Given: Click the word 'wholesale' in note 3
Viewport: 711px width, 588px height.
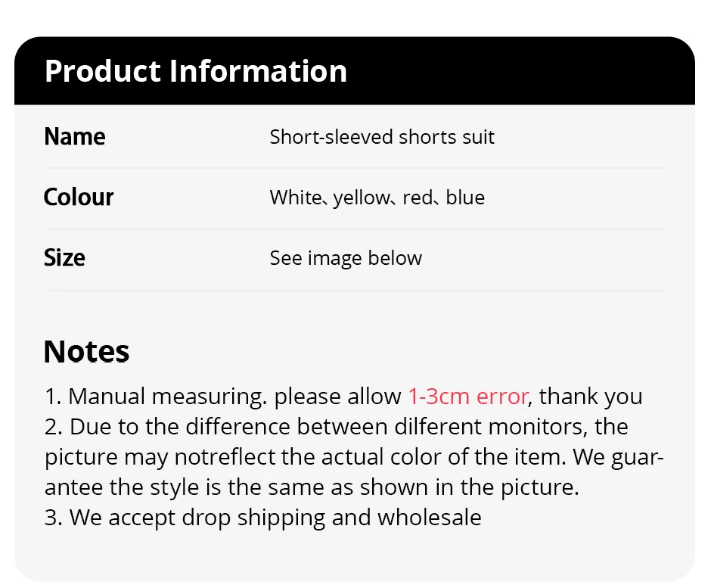Looking at the screenshot, I should (429, 518).
